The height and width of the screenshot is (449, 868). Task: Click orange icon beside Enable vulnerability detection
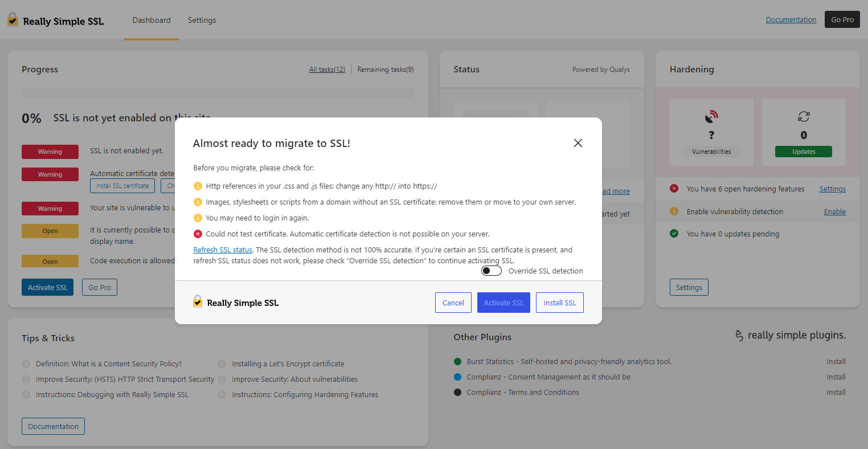(674, 211)
